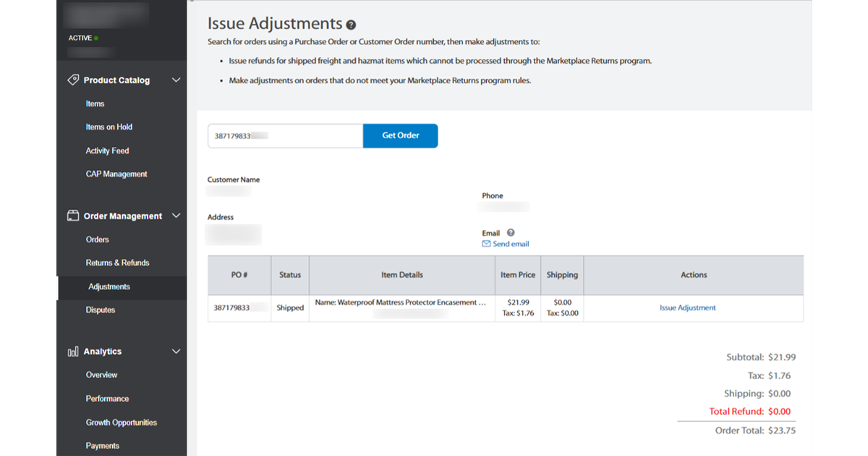The height and width of the screenshot is (456, 868).
Task: Collapse the Order Management section
Action: click(176, 216)
